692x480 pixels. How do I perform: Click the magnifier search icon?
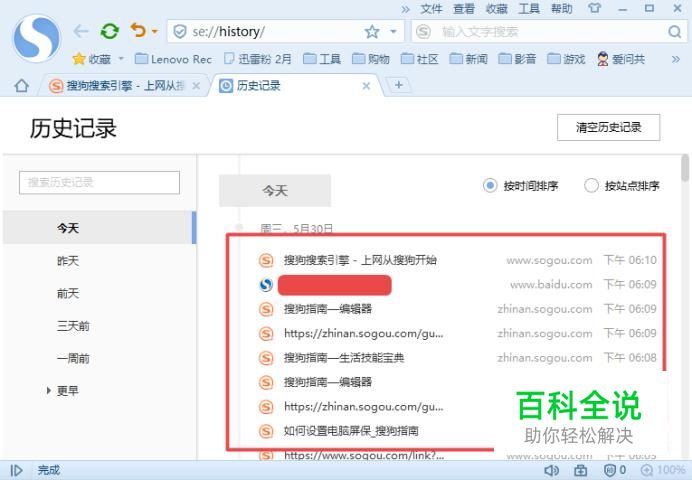[x=674, y=32]
